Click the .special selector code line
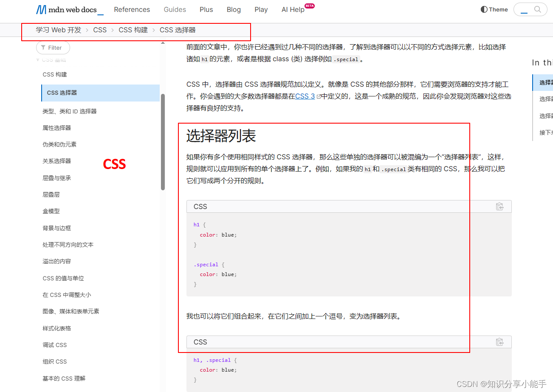Viewport: 553px width, 392px height. click(209, 264)
